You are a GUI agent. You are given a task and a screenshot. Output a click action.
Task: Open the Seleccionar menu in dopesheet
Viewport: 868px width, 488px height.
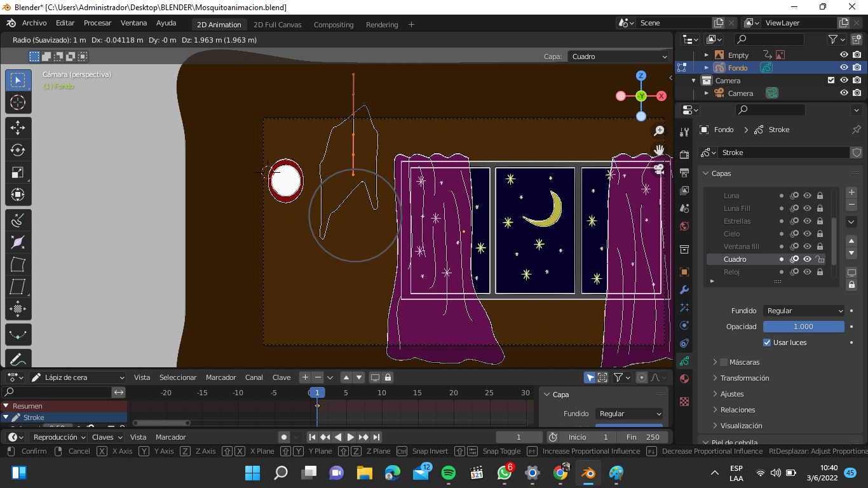pyautogui.click(x=178, y=377)
